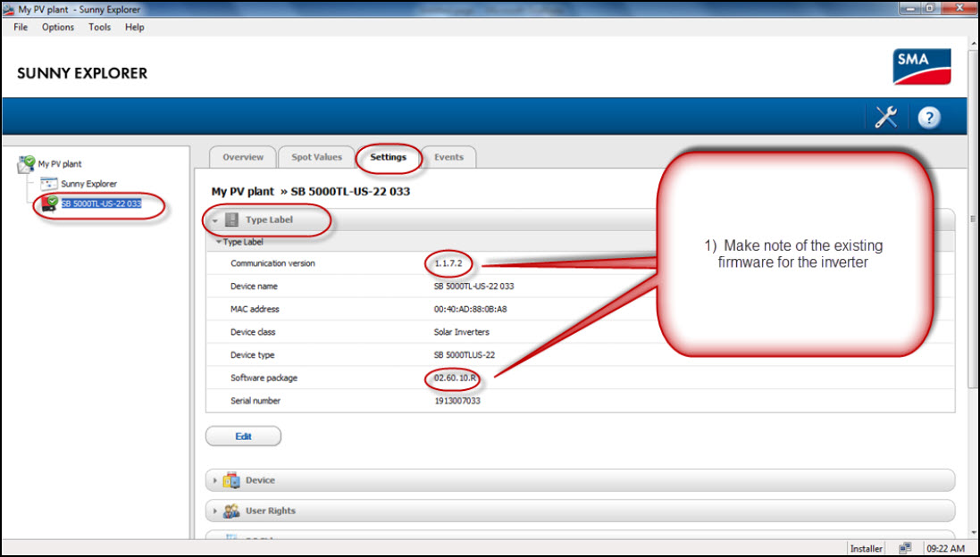Click the User Rights section icon

click(x=231, y=511)
